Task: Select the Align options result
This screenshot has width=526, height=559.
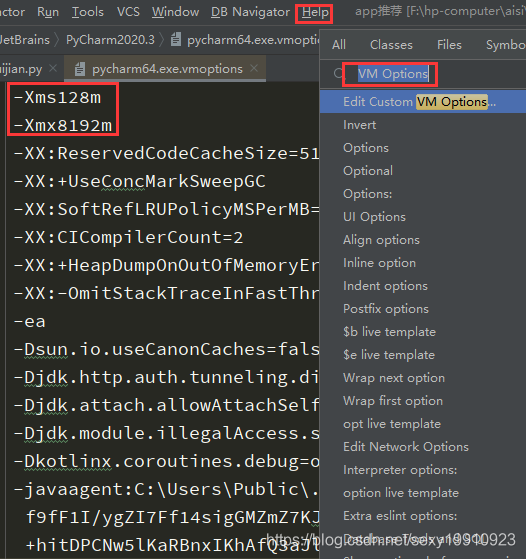Action: [x=423, y=240]
